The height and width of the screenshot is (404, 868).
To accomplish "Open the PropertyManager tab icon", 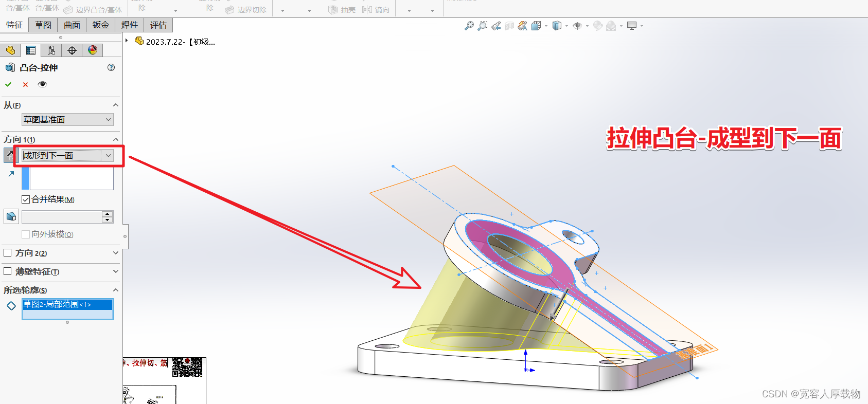I will point(31,50).
